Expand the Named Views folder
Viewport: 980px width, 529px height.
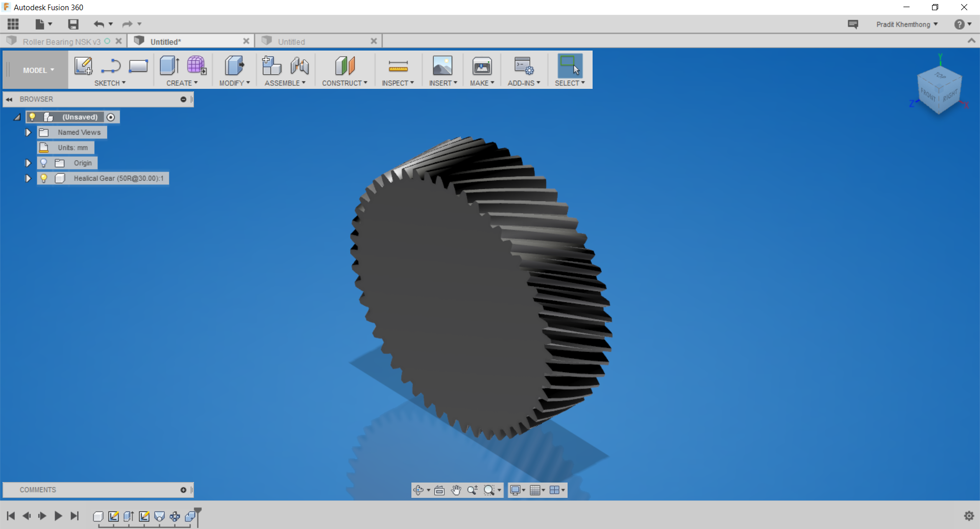28,132
